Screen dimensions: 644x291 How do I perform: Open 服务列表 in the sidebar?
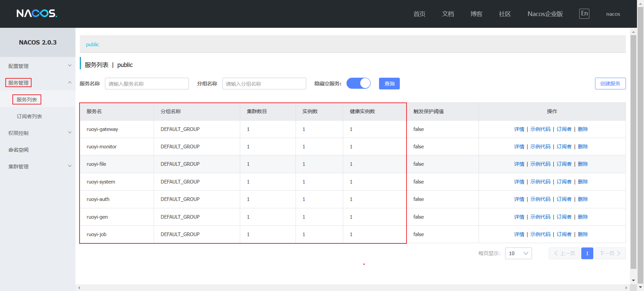27,99
